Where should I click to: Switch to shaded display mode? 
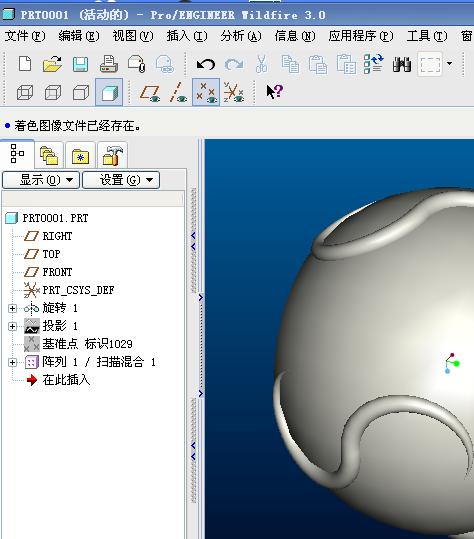(109, 92)
